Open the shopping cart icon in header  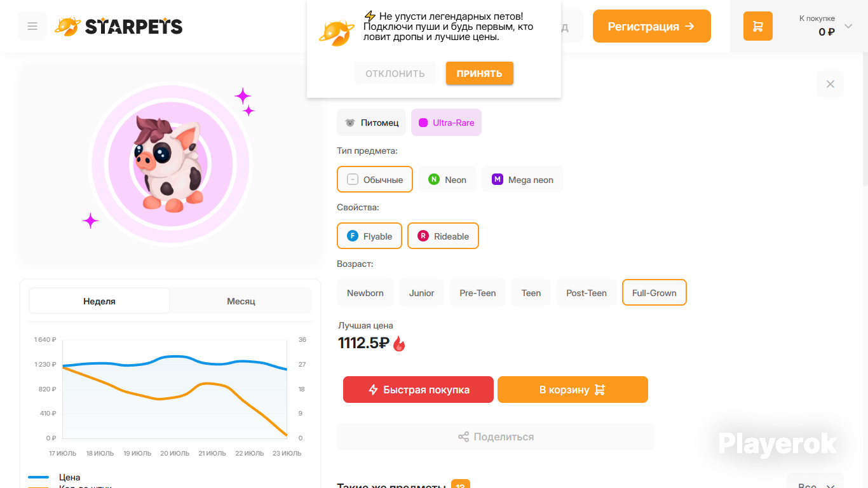[x=758, y=26]
